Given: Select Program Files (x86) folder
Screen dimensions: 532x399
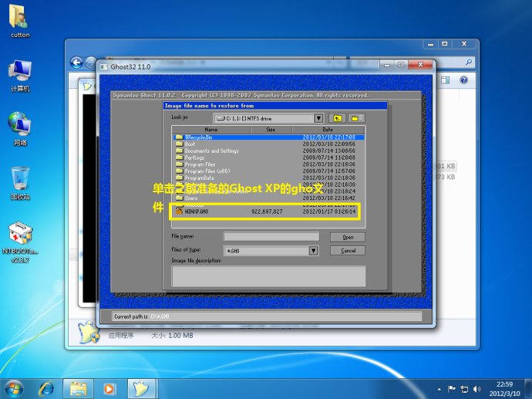Looking at the screenshot, I should tap(269, 171).
